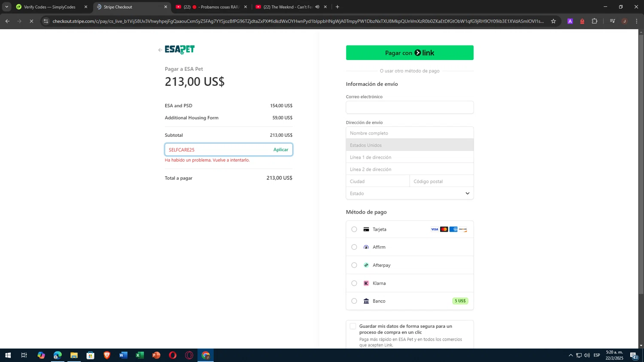Viewport: 644px width, 362px height.
Task: Show hidden system tray icons
Action: [x=571, y=355]
